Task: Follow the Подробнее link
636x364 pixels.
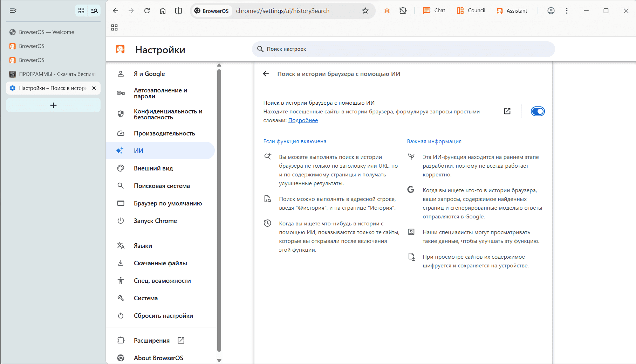Action: pyautogui.click(x=303, y=120)
